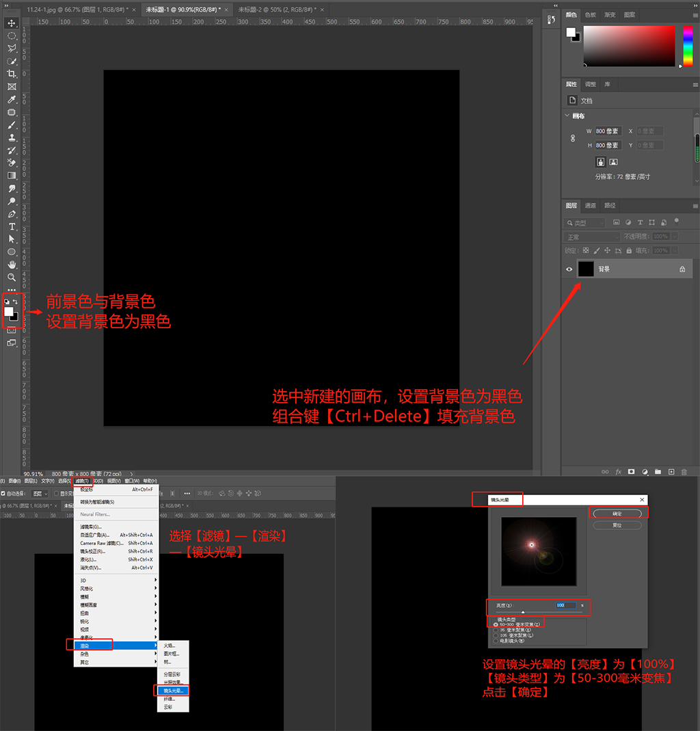
Task: Choose 镜头光晕 in the render submenu
Action: pyautogui.click(x=173, y=691)
